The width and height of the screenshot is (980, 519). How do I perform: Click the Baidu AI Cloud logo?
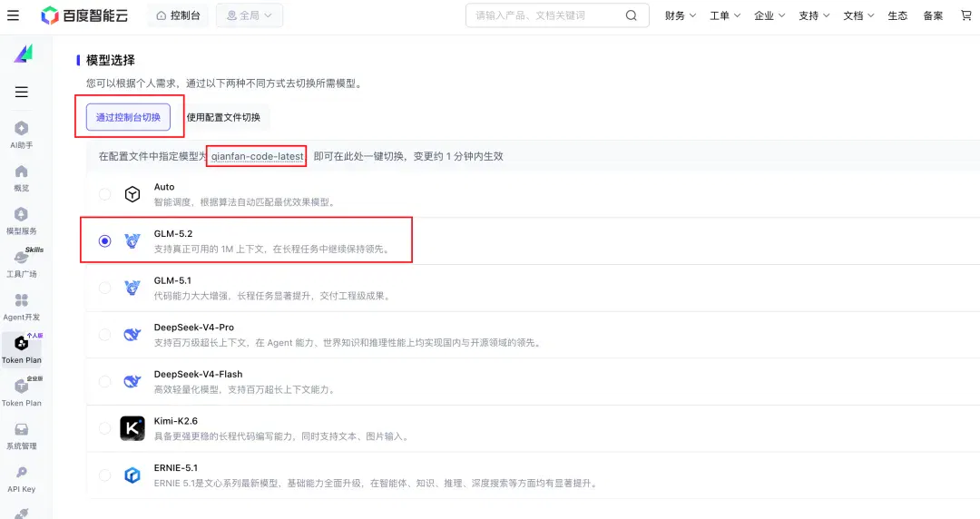click(x=84, y=15)
